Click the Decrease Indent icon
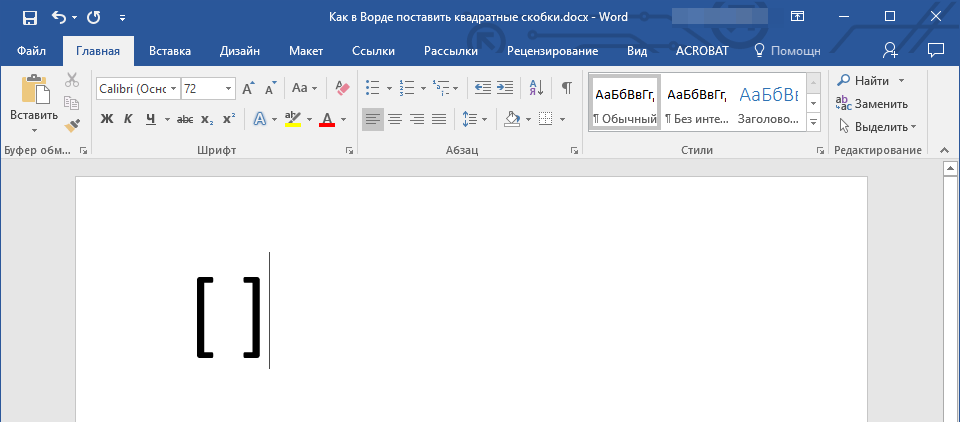 coord(483,88)
